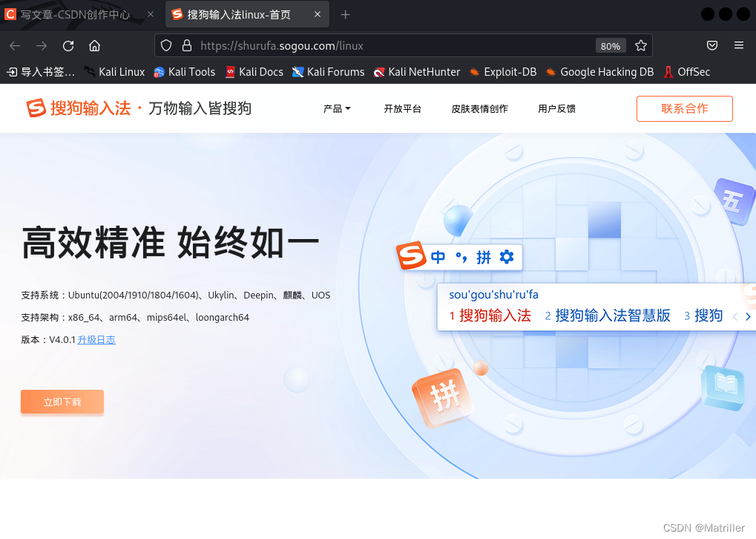Reload the current page
Viewport: 756px width, 539px height.
[x=68, y=46]
